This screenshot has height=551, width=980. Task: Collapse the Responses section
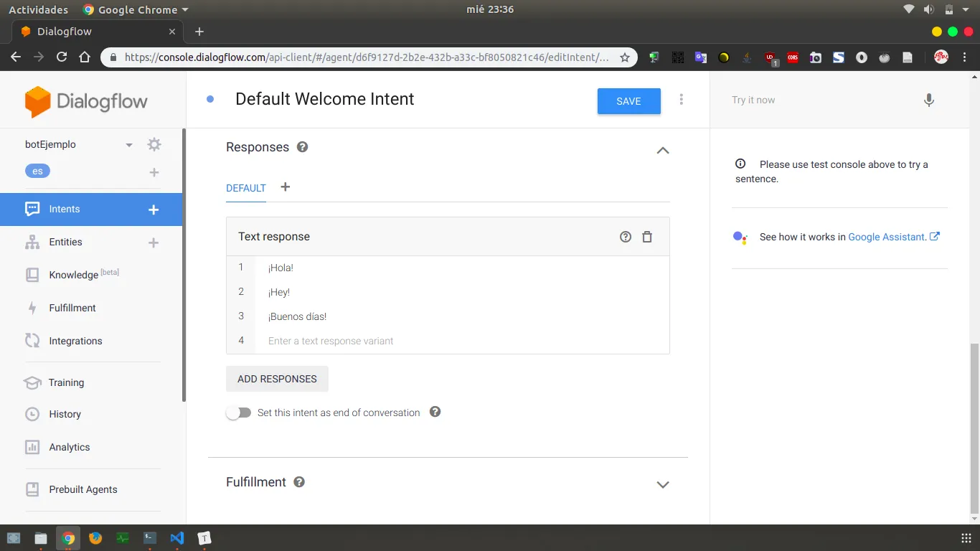[x=662, y=151]
